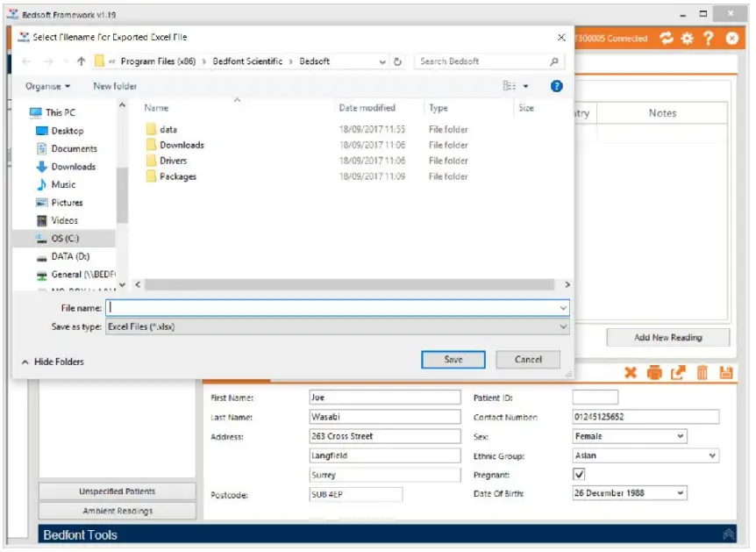Open Bedsoft help with the question mark

click(708, 39)
